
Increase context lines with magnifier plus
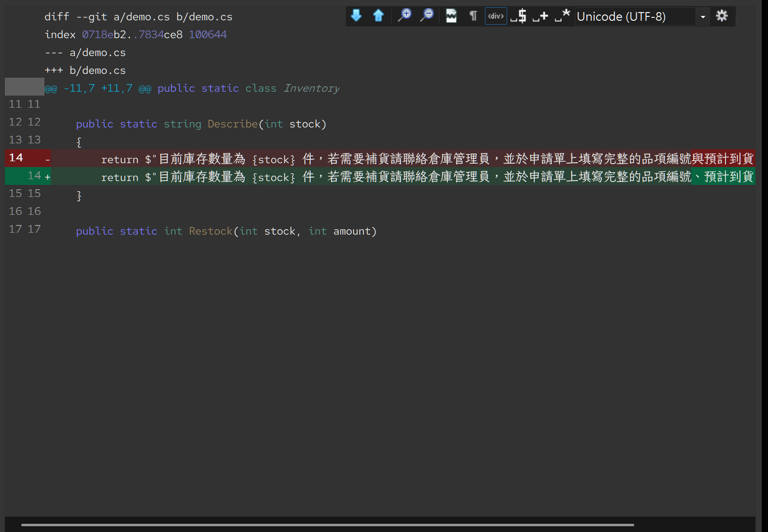(x=404, y=16)
